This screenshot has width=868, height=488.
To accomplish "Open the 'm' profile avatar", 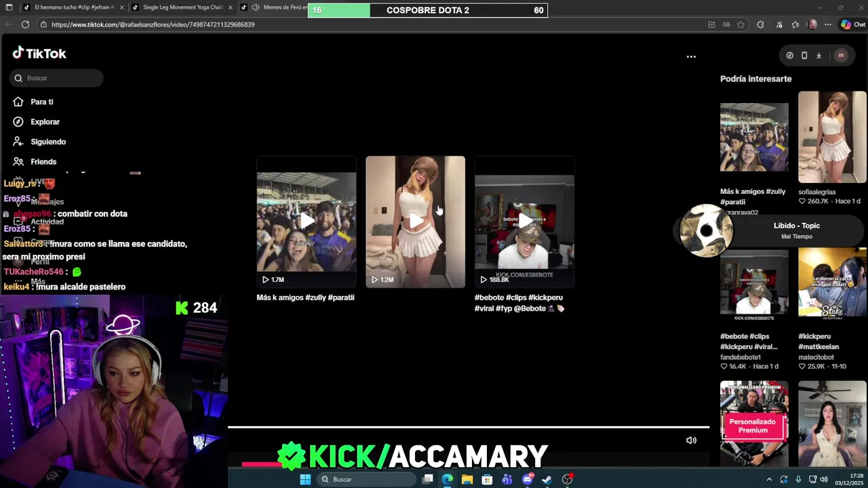I will point(841,56).
